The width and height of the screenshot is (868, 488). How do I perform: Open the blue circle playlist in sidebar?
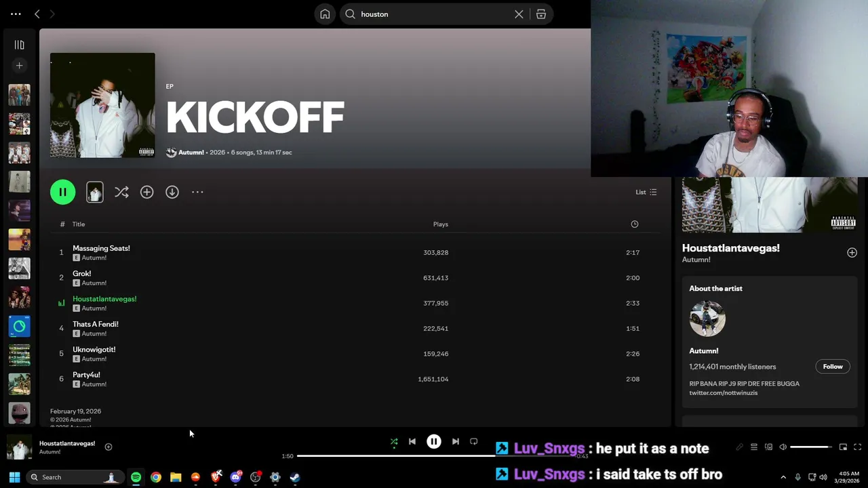[x=19, y=327]
